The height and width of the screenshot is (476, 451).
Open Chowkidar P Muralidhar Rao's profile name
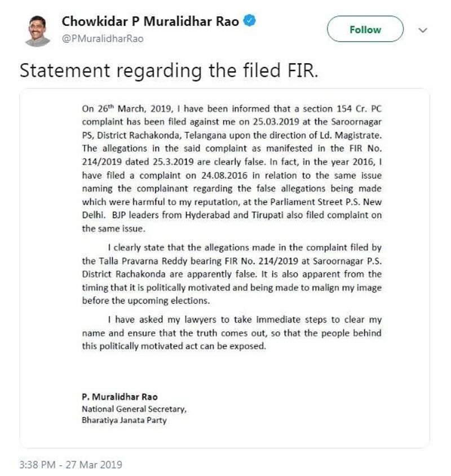(x=151, y=22)
